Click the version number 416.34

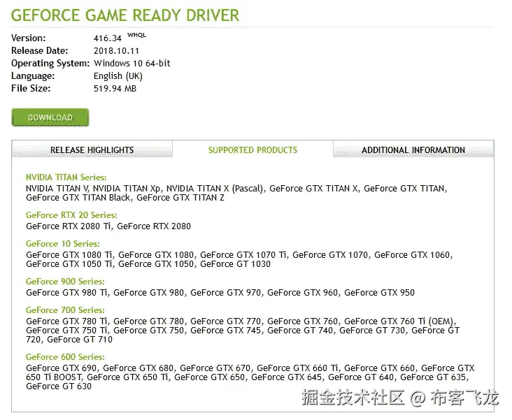point(108,38)
